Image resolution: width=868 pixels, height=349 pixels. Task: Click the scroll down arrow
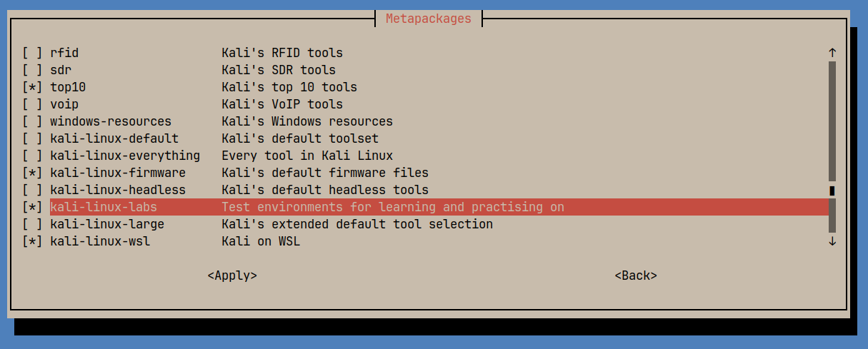coord(832,241)
